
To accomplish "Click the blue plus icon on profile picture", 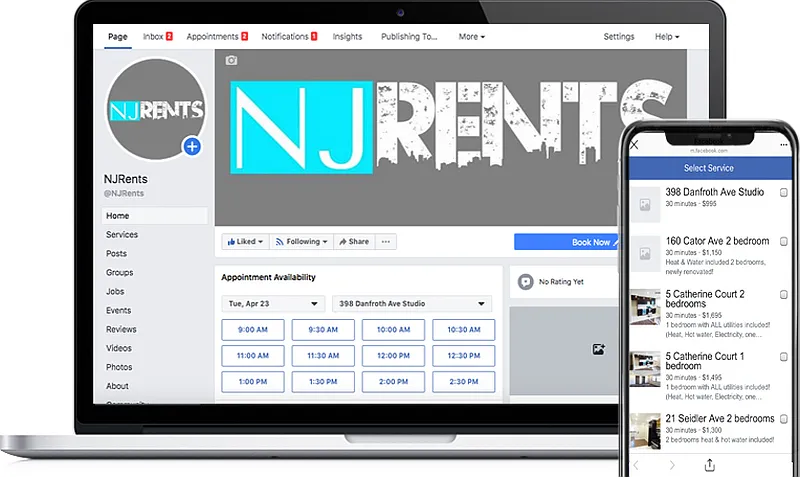I will pyautogui.click(x=192, y=147).
